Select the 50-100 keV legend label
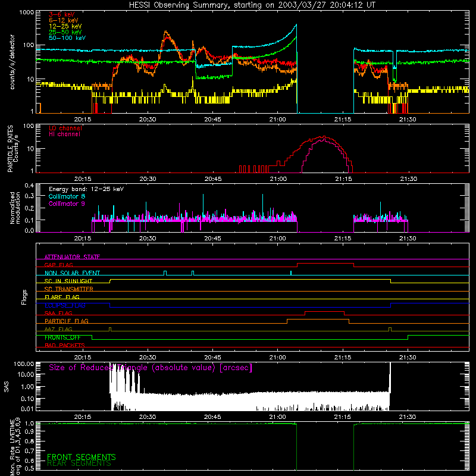The height and width of the screenshot is (476, 476). click(x=67, y=38)
